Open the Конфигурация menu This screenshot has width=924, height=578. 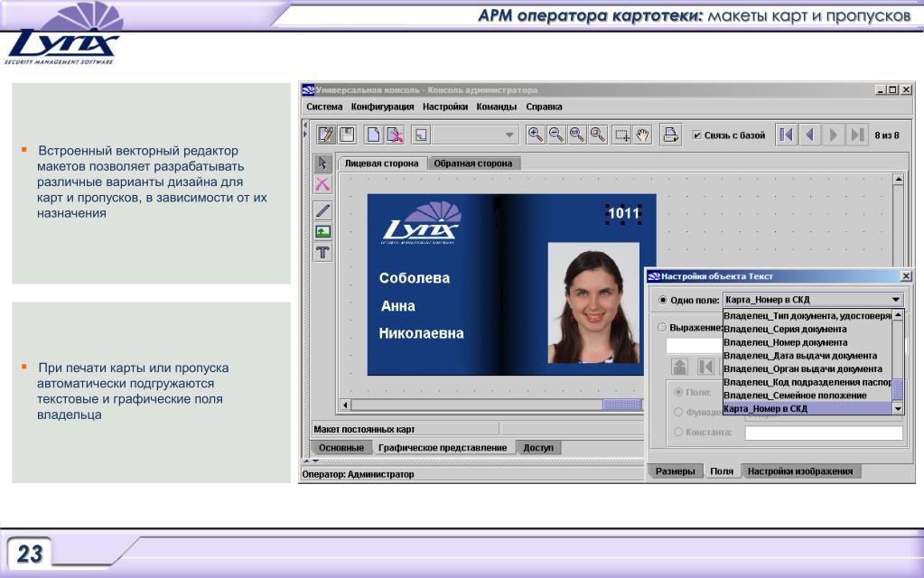pos(382,107)
